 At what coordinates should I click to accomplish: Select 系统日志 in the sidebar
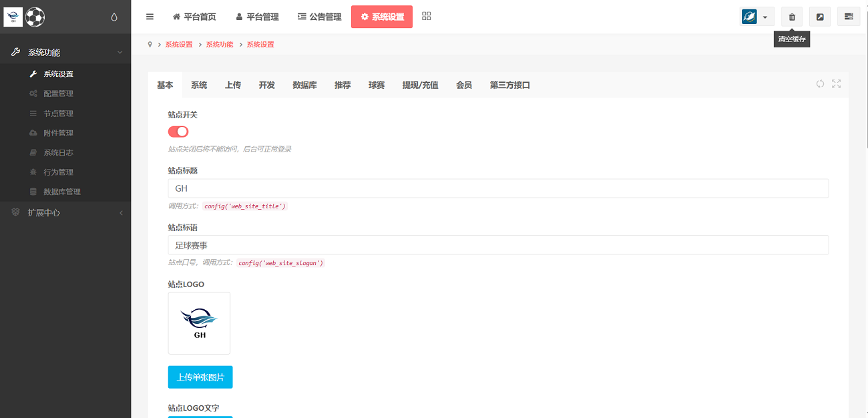point(58,152)
